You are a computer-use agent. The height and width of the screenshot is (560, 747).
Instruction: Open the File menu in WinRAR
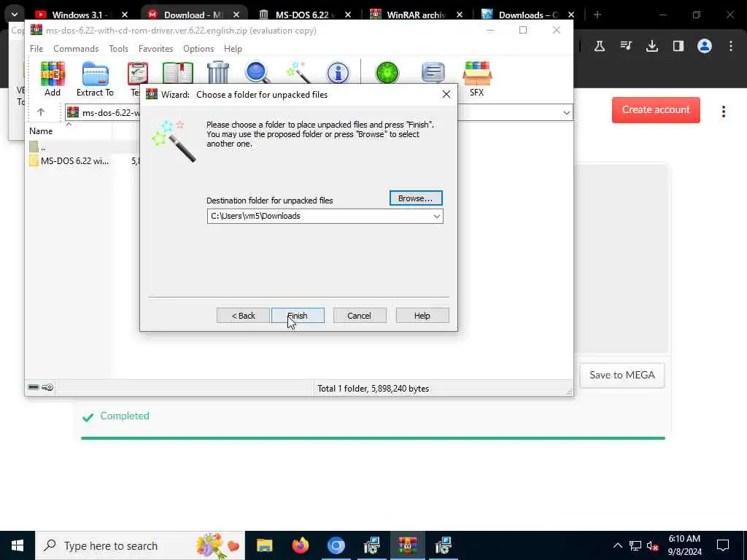tap(36, 49)
